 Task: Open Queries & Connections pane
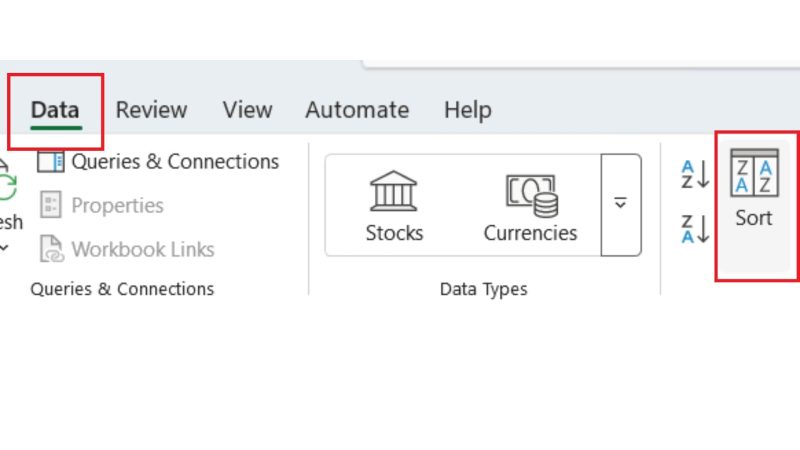[158, 162]
